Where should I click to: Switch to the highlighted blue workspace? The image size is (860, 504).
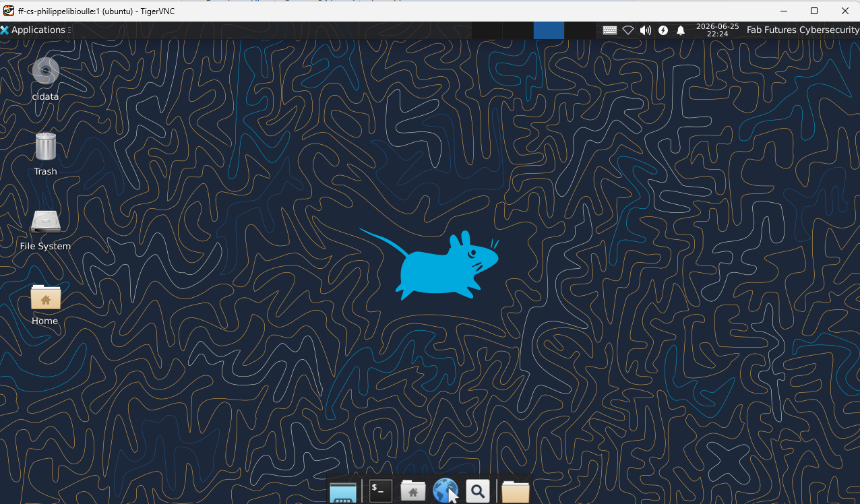point(549,30)
